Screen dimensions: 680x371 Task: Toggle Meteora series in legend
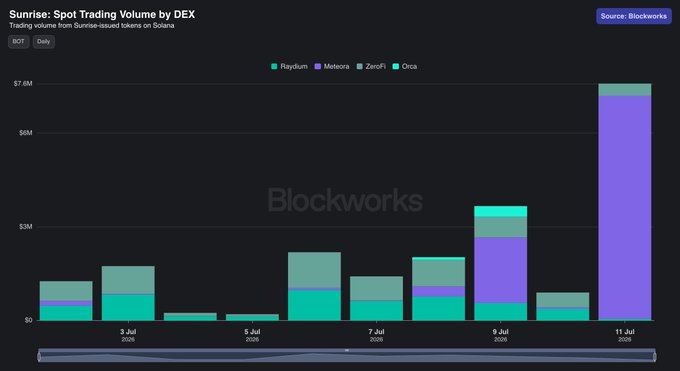332,66
